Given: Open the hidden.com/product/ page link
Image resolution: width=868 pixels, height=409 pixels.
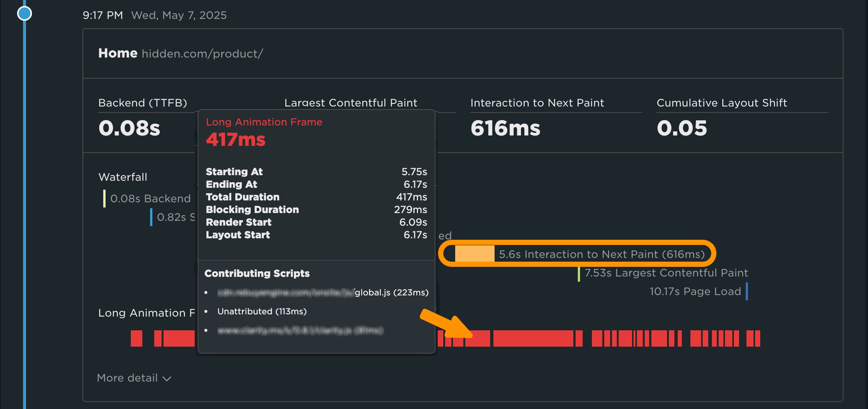Looking at the screenshot, I should [202, 54].
